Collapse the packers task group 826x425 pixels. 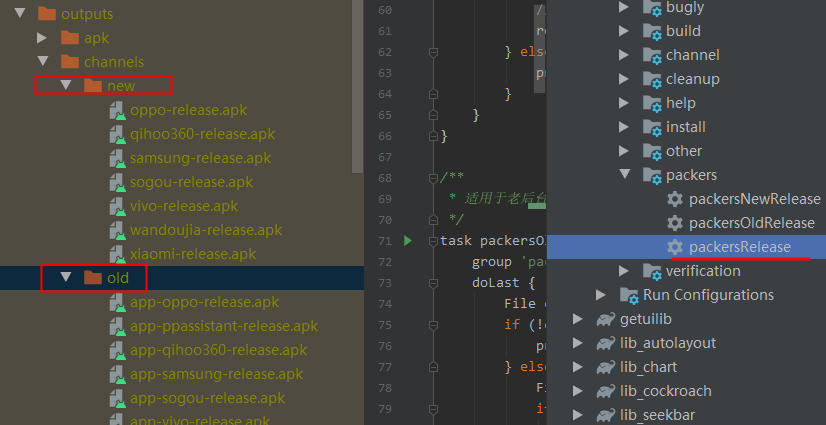[x=625, y=174]
